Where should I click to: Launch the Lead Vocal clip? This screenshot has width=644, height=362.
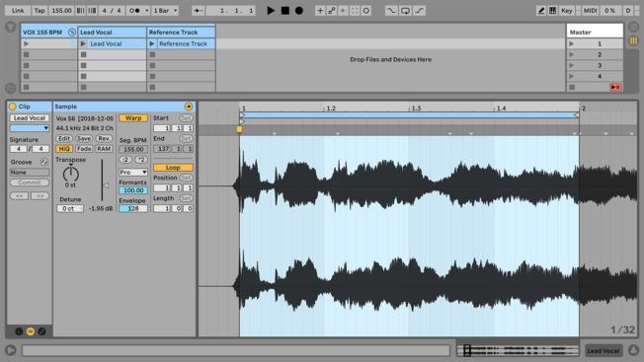click(x=83, y=43)
